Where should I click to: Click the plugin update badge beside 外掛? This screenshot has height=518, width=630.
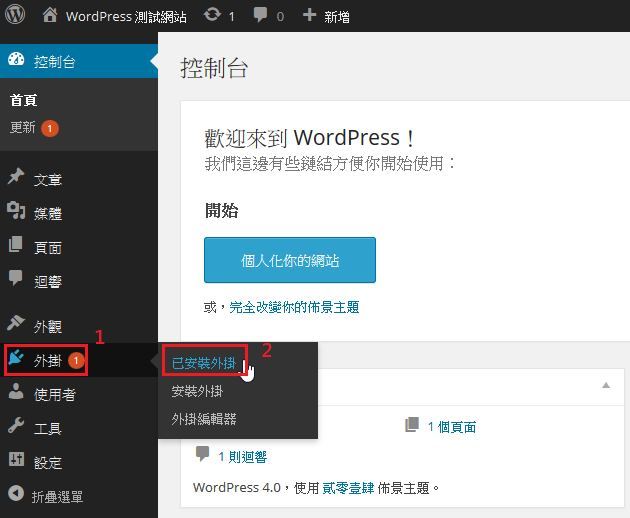pyautogui.click(x=76, y=360)
